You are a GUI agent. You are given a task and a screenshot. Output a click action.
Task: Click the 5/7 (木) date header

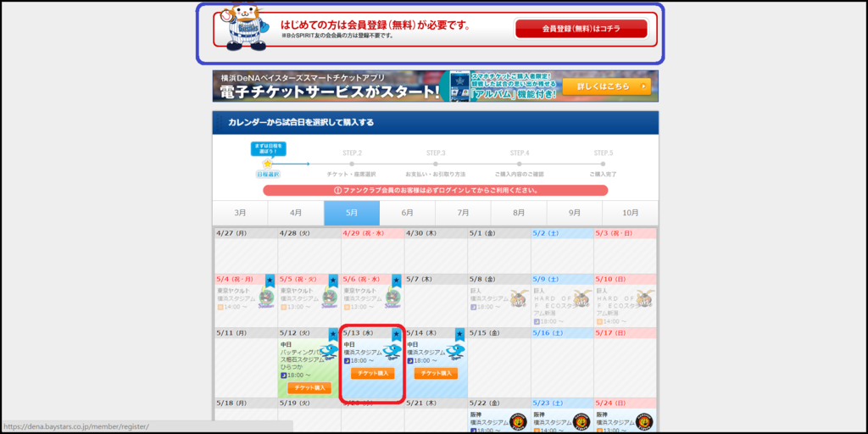tap(436, 280)
